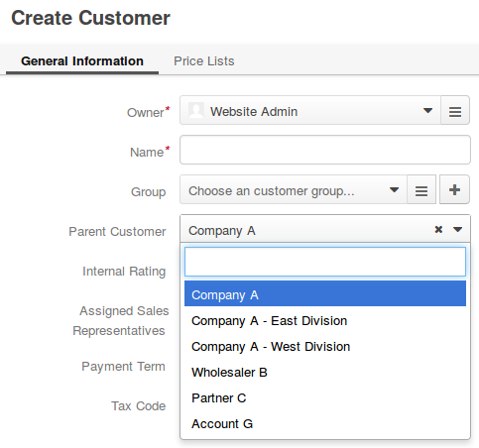Expand the Owner dropdown arrow
Viewport: 479px width, 448px height.
[427, 110]
